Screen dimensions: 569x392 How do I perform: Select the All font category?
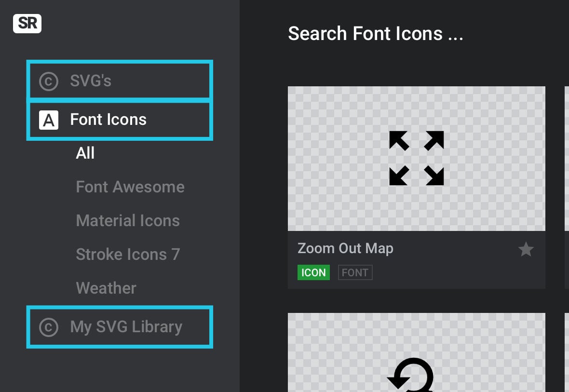click(x=85, y=153)
